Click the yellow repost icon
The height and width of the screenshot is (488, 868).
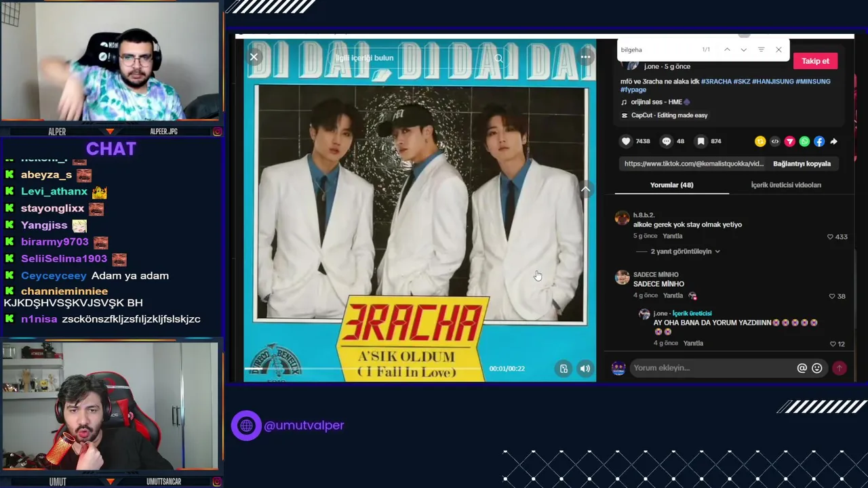pyautogui.click(x=760, y=142)
